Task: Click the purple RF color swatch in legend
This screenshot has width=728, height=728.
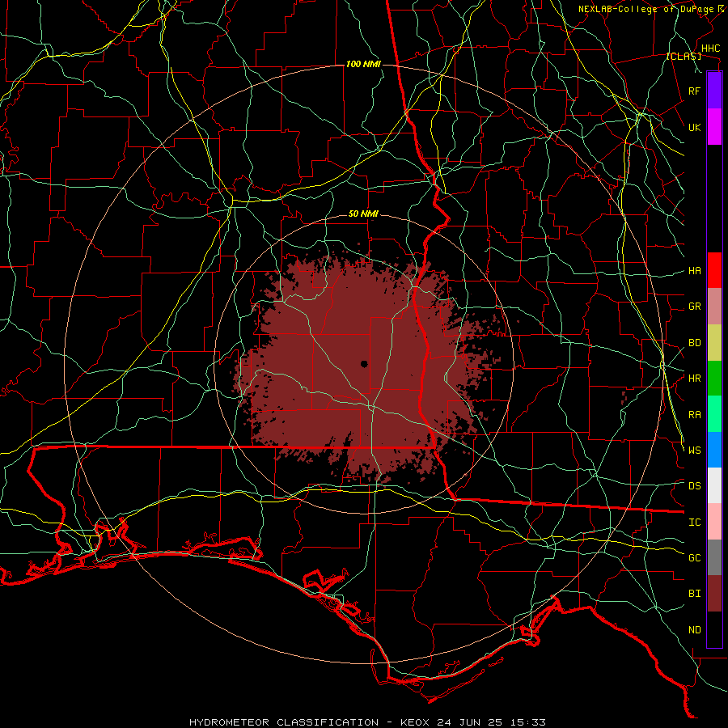Action: tap(714, 91)
